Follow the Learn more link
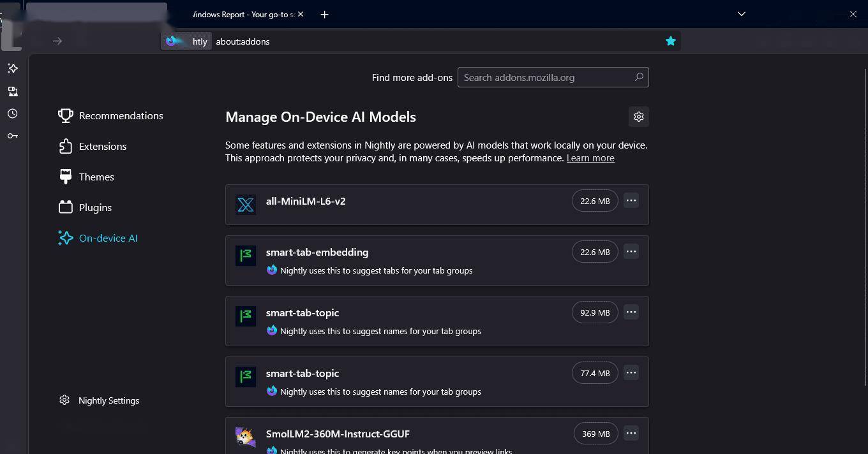 (590, 158)
